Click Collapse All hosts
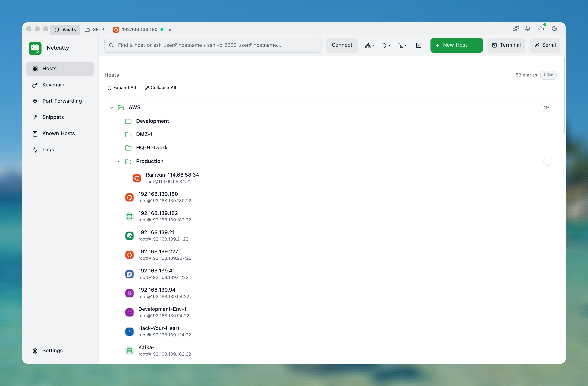Screen dimensions: 588x386 161,88
